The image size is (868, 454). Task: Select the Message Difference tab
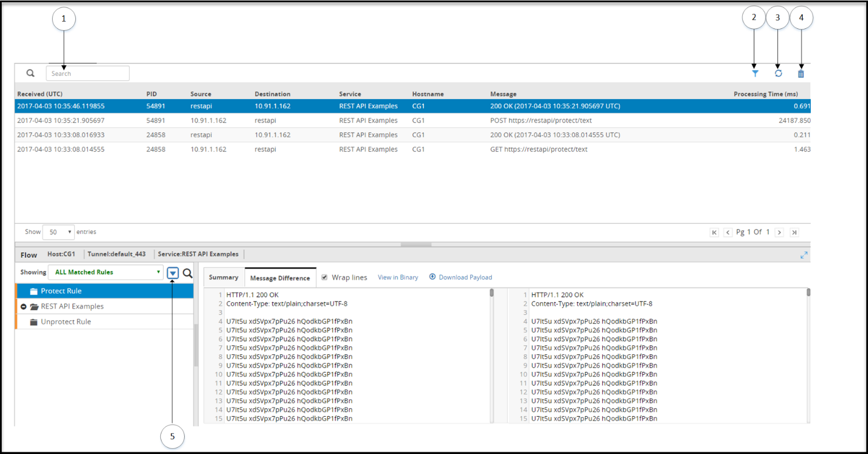tap(280, 278)
